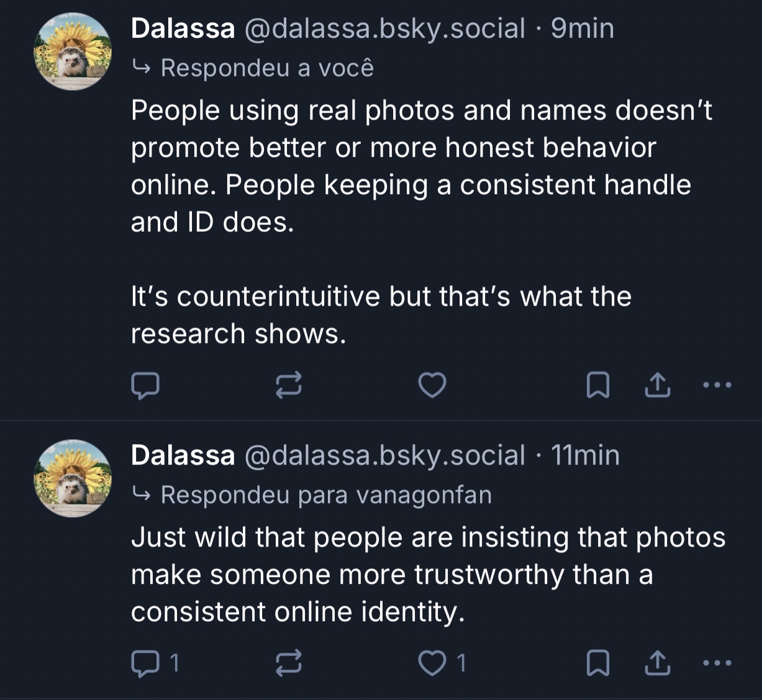Reply to the 9min Dalassa post

(x=145, y=386)
